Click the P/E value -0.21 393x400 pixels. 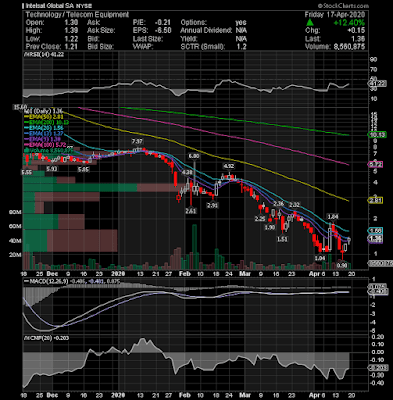(163, 23)
